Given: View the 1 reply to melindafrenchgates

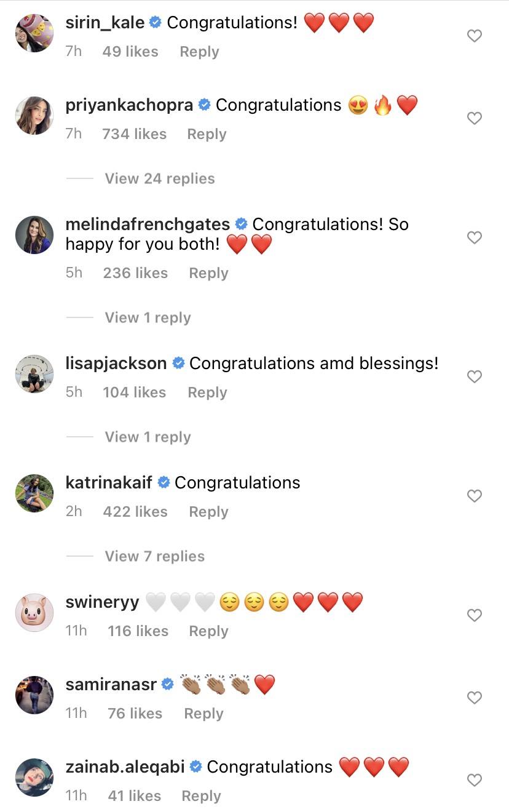Looking at the screenshot, I should (148, 317).
